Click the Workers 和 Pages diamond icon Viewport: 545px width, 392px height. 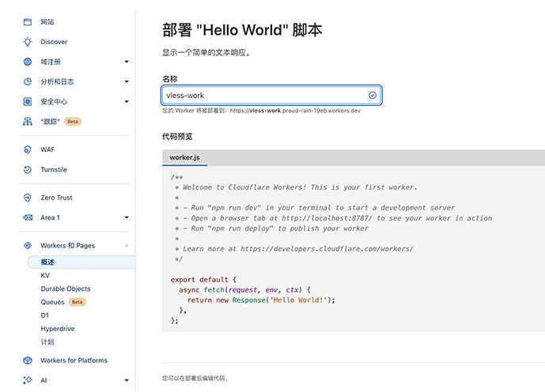[28, 246]
